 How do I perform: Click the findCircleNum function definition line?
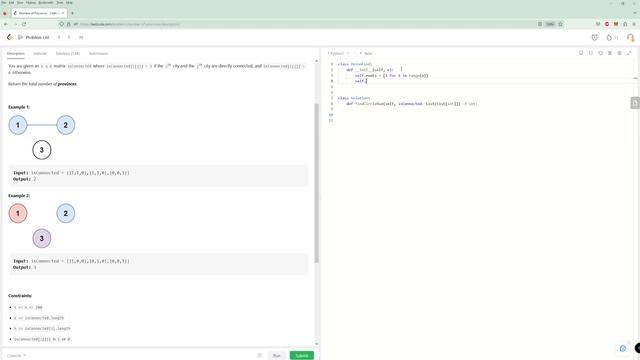coord(412,104)
